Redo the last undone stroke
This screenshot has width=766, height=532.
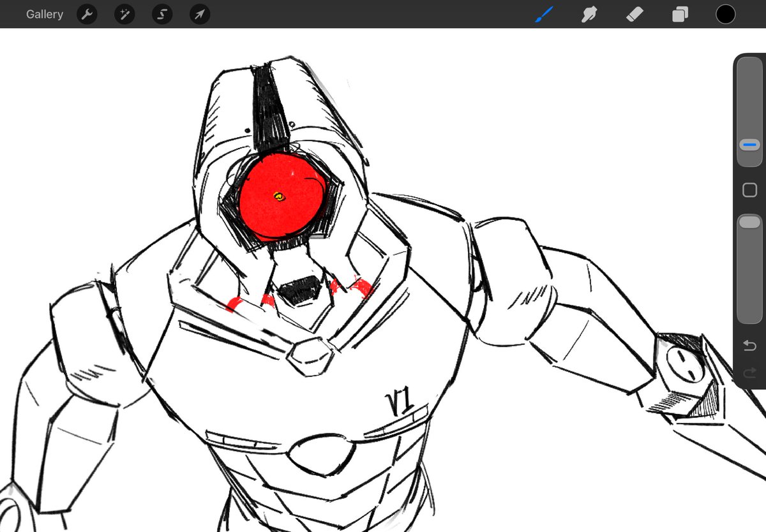click(749, 373)
